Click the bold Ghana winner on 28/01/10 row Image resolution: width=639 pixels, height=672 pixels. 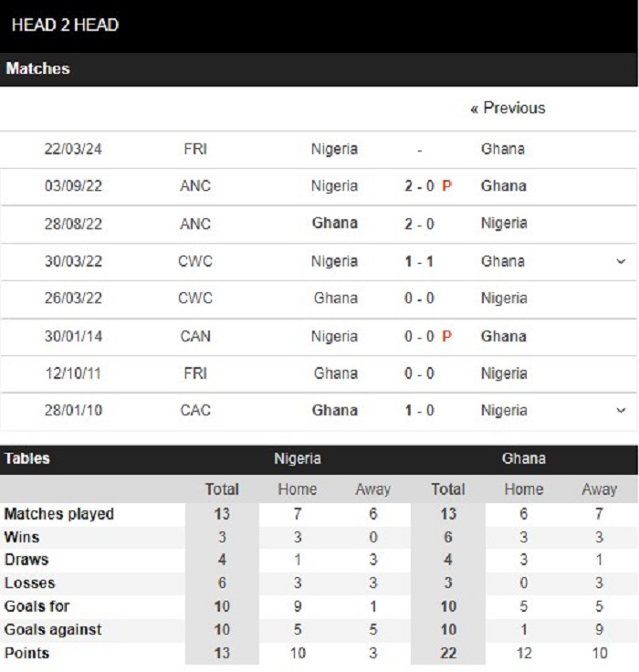tap(335, 411)
